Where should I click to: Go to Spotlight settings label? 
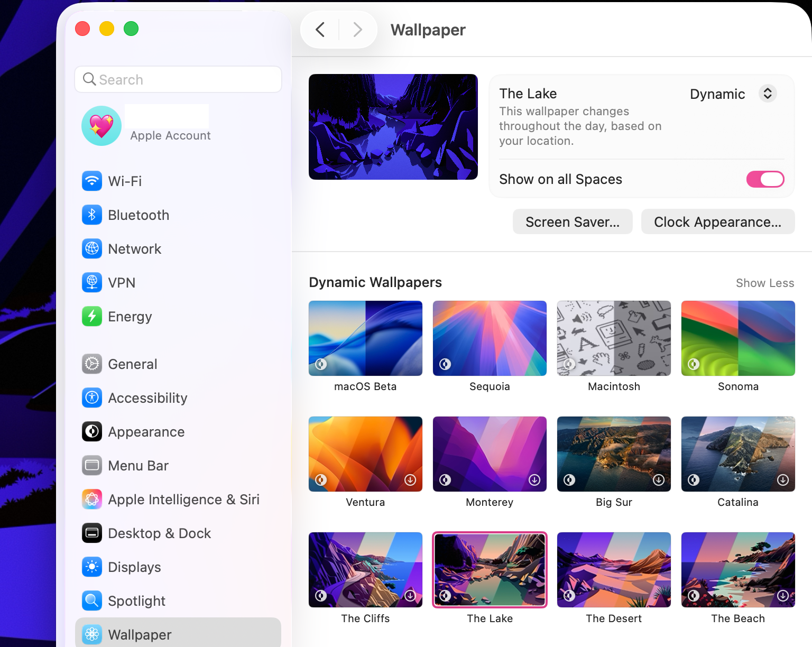point(136,601)
